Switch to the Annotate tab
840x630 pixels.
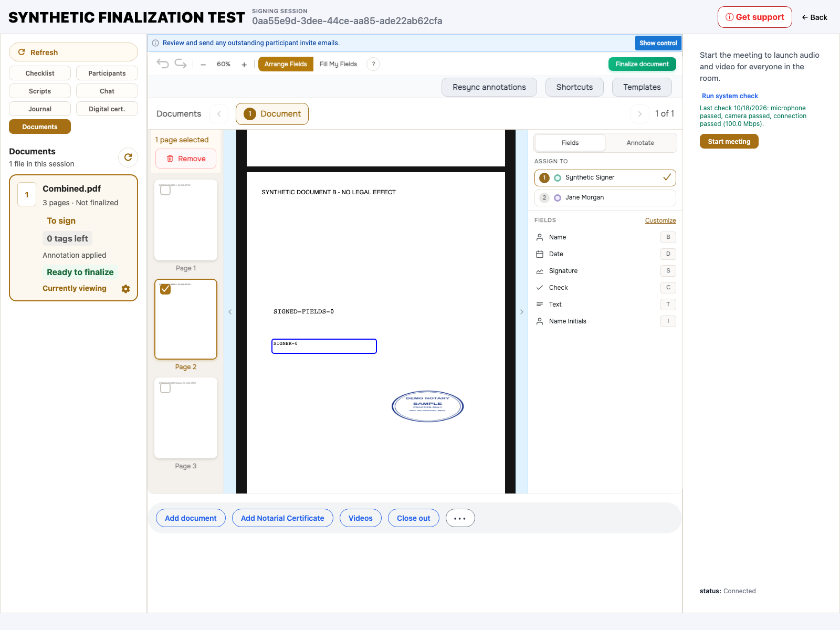(640, 143)
